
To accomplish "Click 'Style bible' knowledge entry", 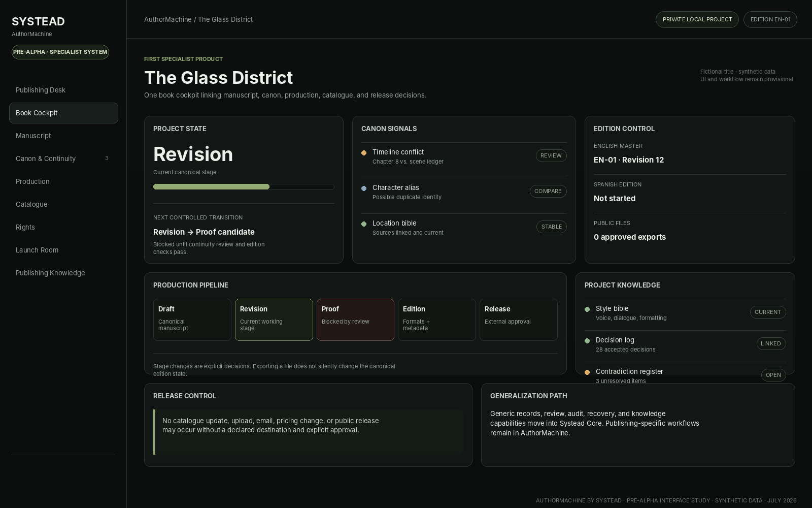I will pyautogui.click(x=612, y=308).
